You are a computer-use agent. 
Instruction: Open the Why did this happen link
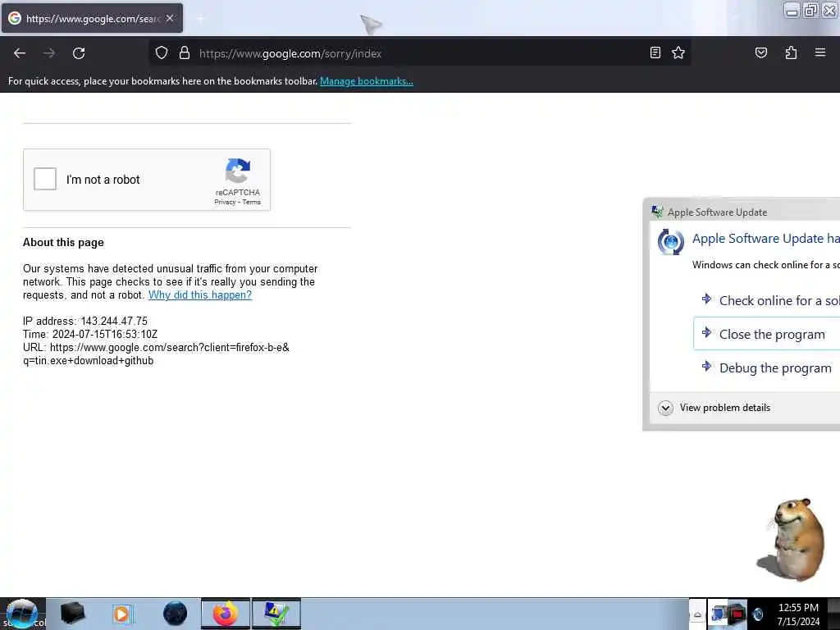coord(200,294)
